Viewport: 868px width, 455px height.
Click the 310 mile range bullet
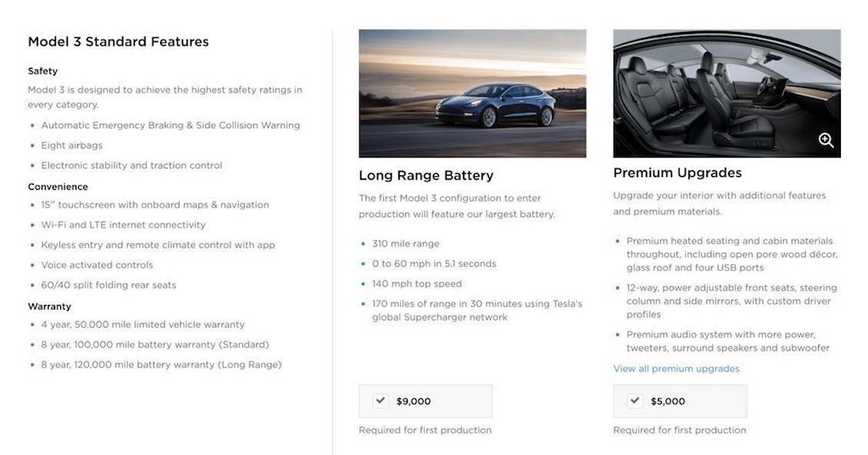(x=405, y=243)
